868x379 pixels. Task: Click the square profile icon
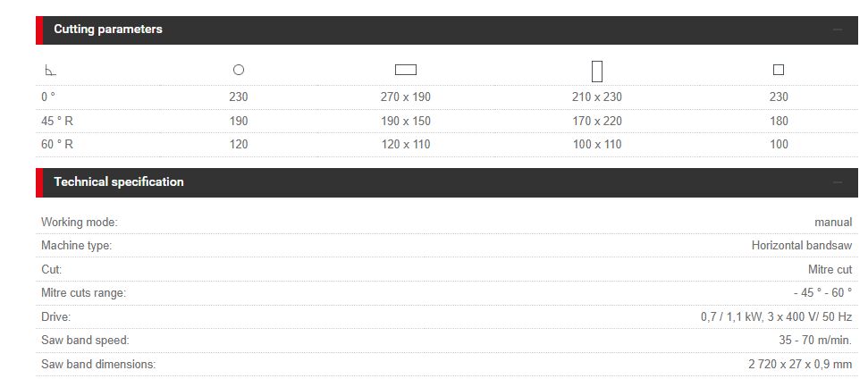point(779,70)
